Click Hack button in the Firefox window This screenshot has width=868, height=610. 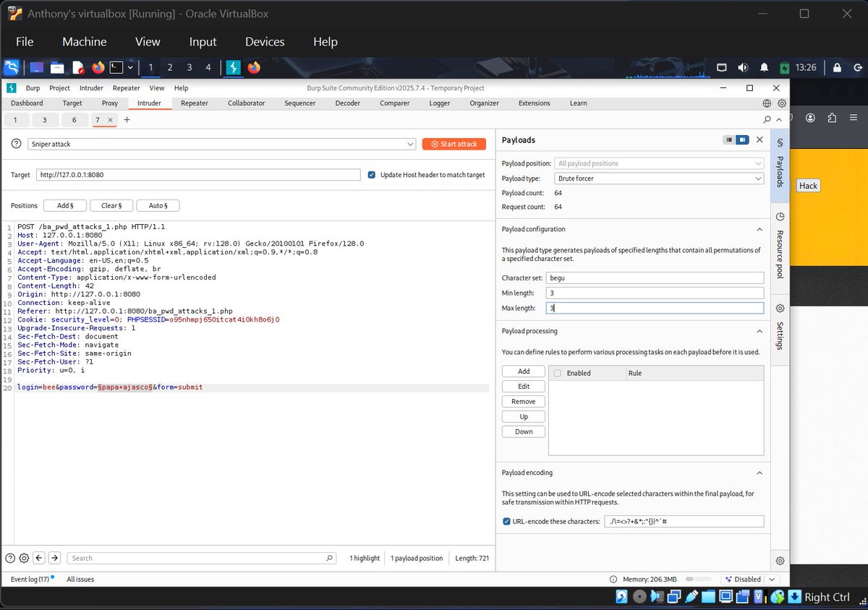point(808,186)
